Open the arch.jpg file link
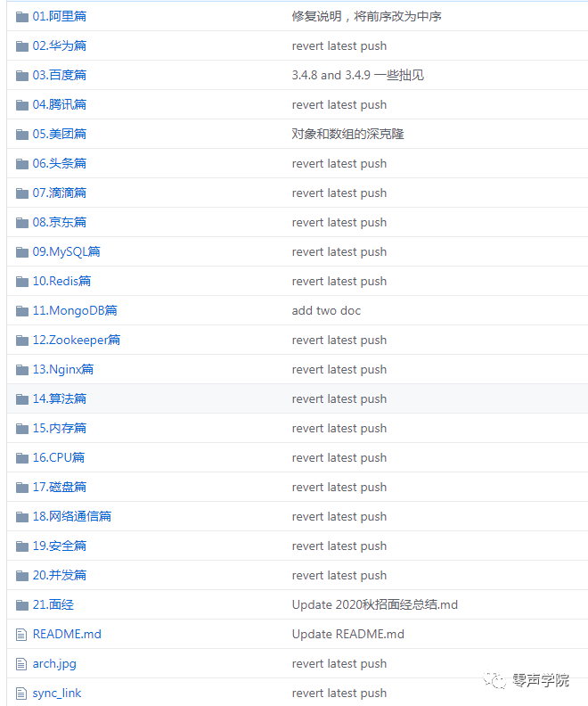 pos(54,664)
